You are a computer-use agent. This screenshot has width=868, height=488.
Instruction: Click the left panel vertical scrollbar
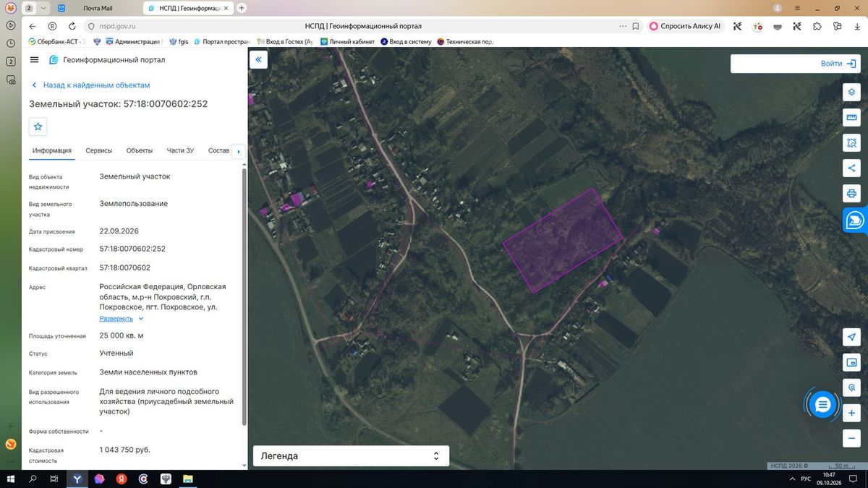(244, 296)
